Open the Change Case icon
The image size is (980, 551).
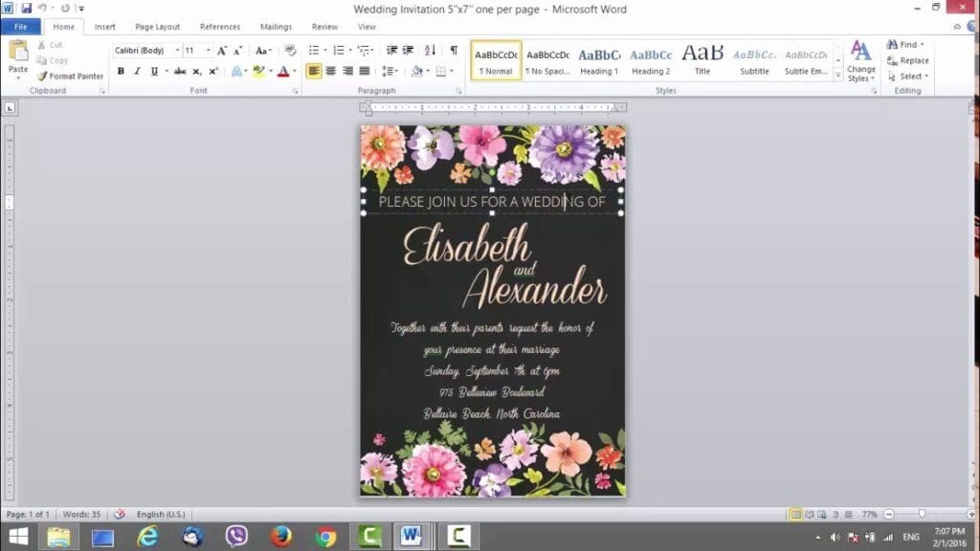[263, 51]
